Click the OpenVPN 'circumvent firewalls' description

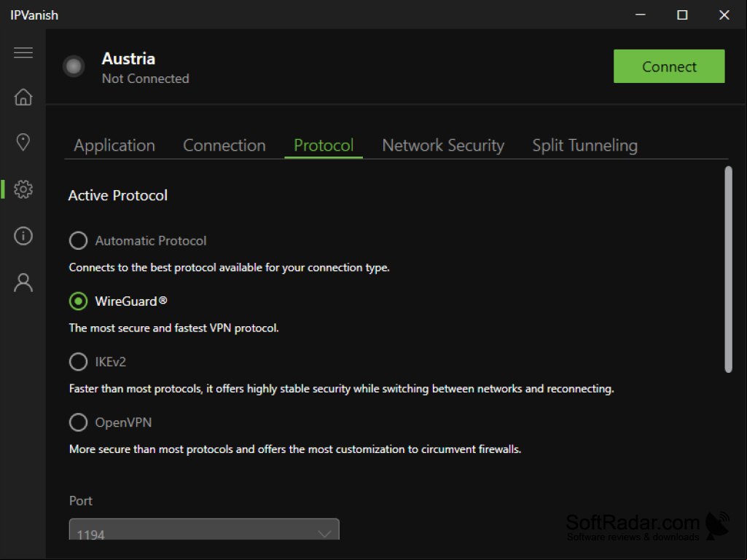click(295, 449)
